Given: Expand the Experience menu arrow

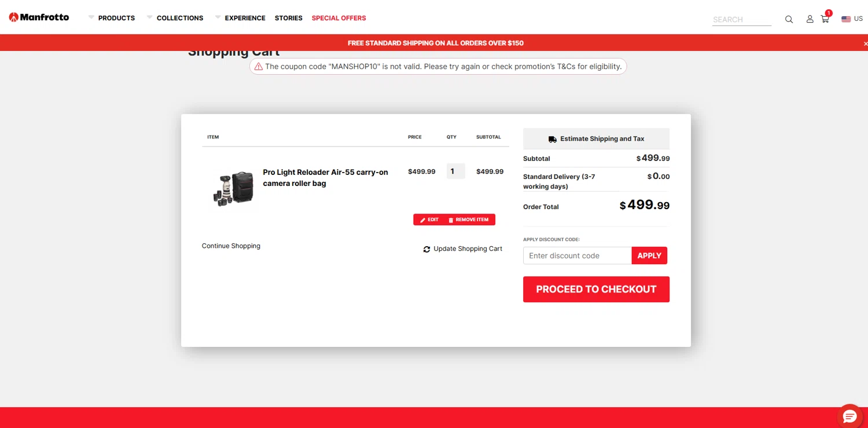Looking at the screenshot, I should [x=218, y=17].
